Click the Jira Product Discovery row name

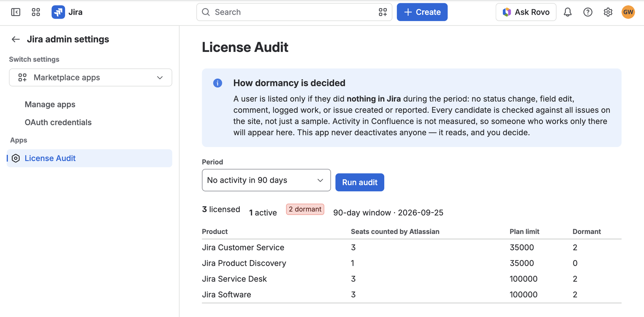pyautogui.click(x=244, y=263)
